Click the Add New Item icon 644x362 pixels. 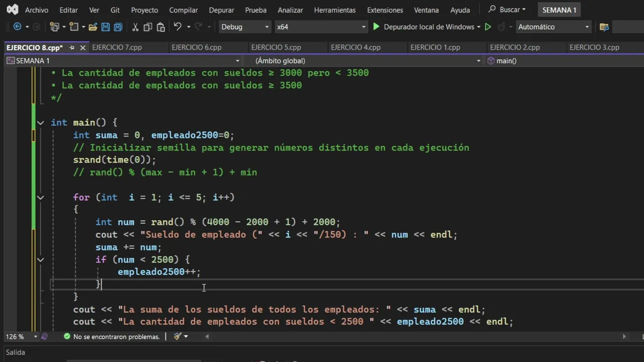point(74,27)
